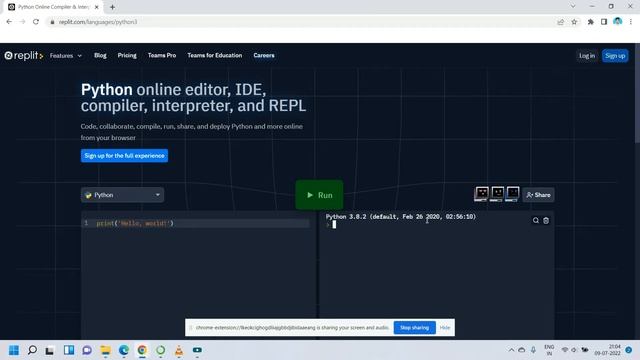Switch to Google Chrome on taskbar
This screenshot has width=640, height=360.
142,350
